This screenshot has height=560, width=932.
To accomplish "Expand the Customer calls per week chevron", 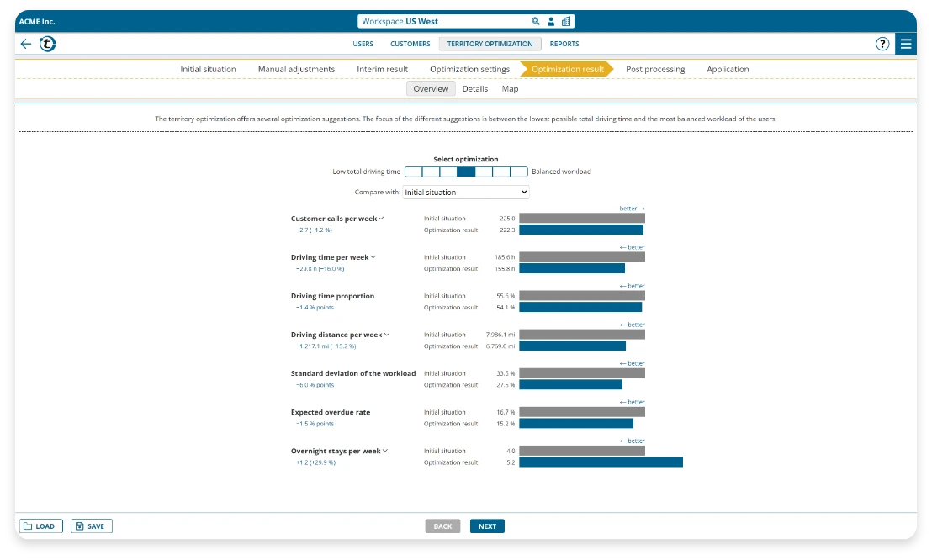I will pos(382,218).
